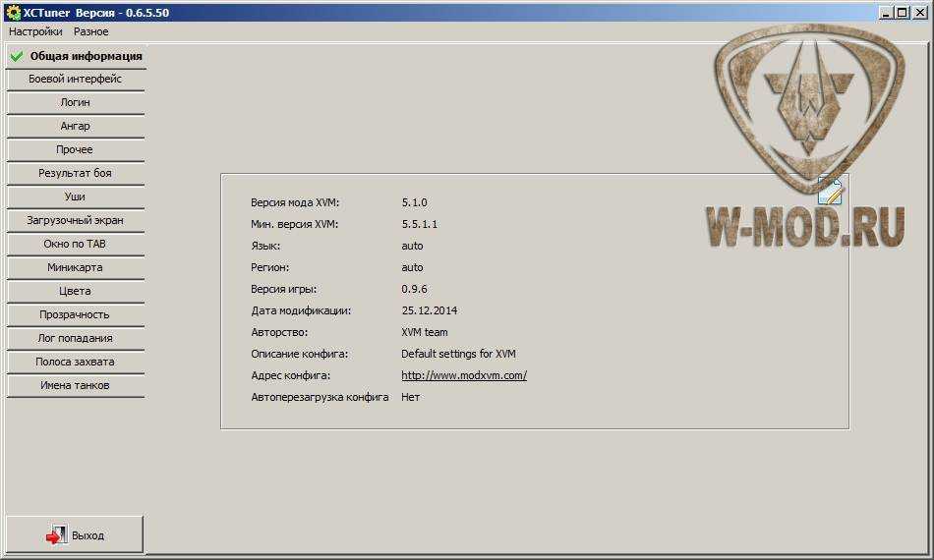Image resolution: width=934 pixels, height=560 pixels.
Task: Select the Общая информация tab
Action: (x=76, y=56)
